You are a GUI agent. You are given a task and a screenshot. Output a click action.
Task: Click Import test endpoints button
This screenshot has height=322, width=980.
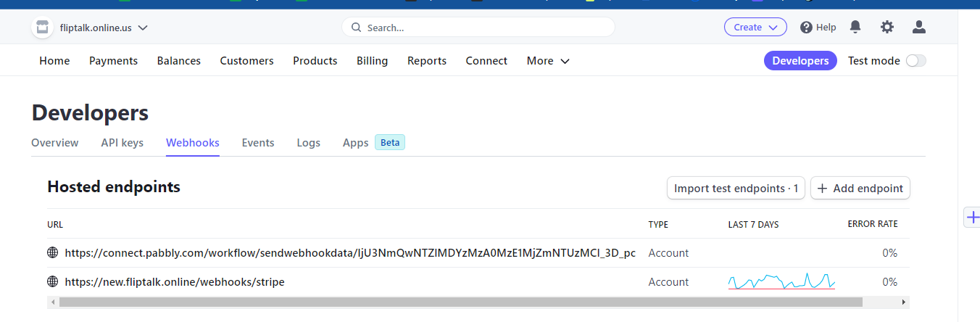736,189
